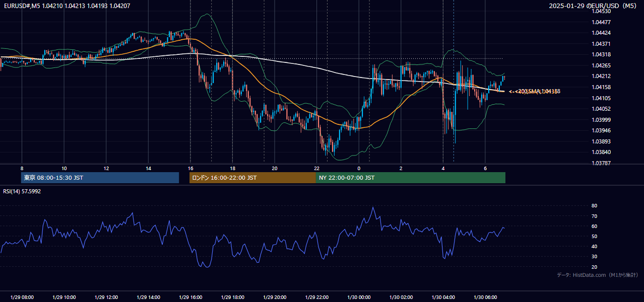Image resolution: width=644 pixels, height=302 pixels.
Task: Click the RSI 50 level label
Action: click(x=594, y=236)
